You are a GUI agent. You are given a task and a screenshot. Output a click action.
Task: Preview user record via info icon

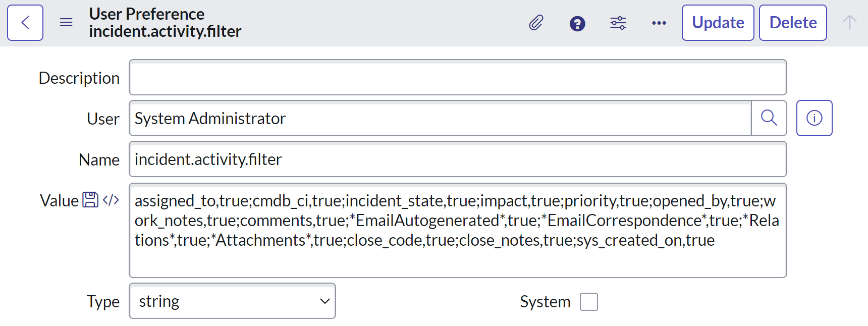(x=814, y=118)
